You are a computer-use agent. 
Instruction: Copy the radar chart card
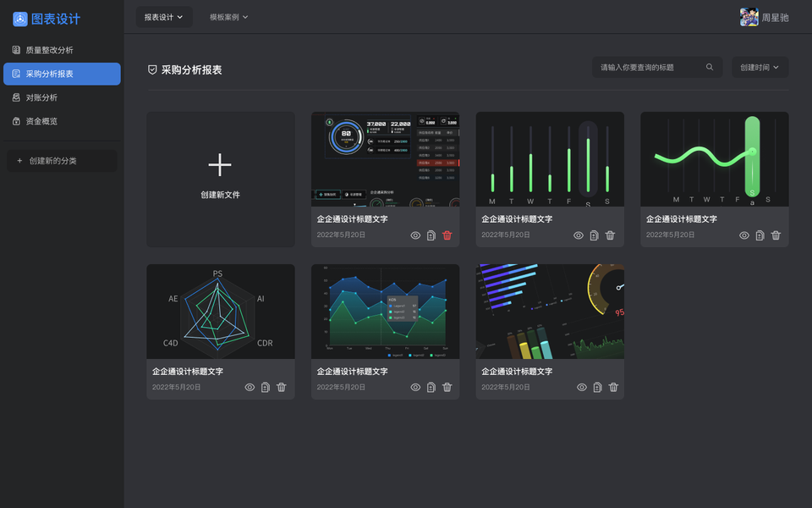pyautogui.click(x=265, y=387)
